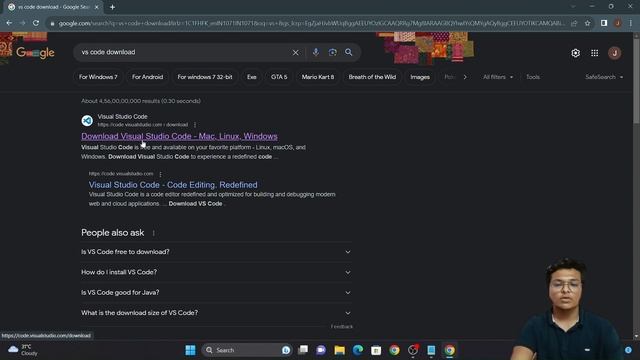Clear the search box with the X icon
The width and height of the screenshot is (640, 360).
(x=295, y=52)
